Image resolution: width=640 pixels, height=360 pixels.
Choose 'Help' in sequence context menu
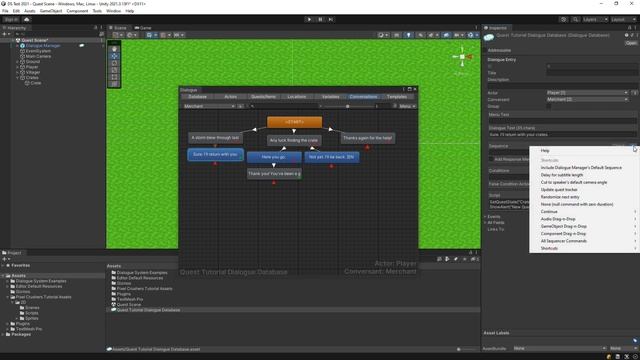pyautogui.click(x=545, y=151)
